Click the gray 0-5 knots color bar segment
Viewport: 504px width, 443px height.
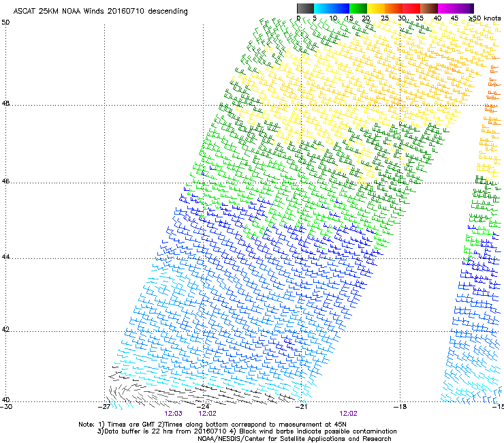pyautogui.click(x=305, y=8)
